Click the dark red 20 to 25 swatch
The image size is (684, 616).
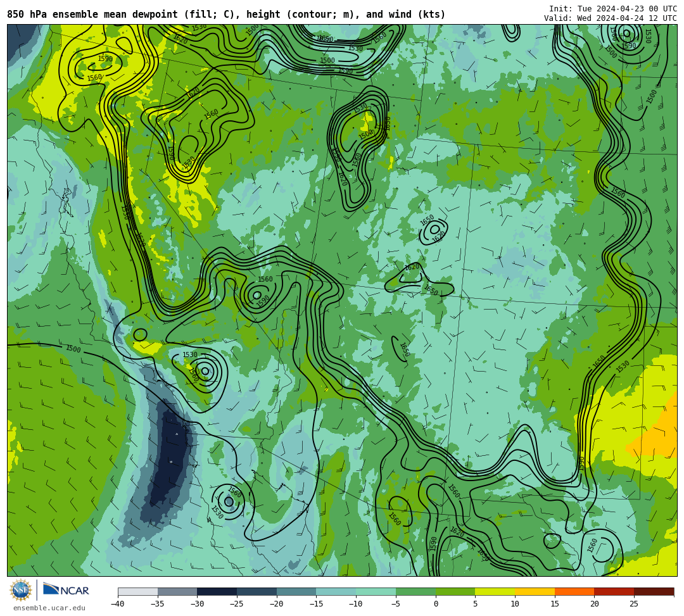pos(614,591)
